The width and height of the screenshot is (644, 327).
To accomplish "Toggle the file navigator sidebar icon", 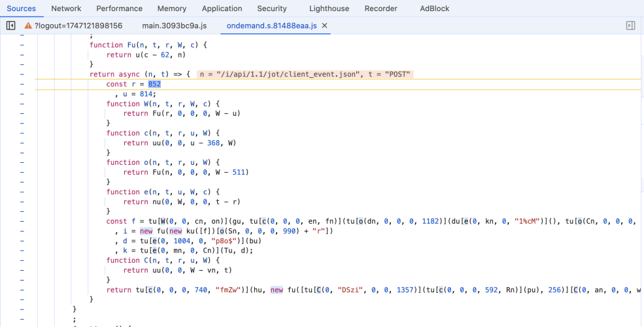I will click(10, 26).
